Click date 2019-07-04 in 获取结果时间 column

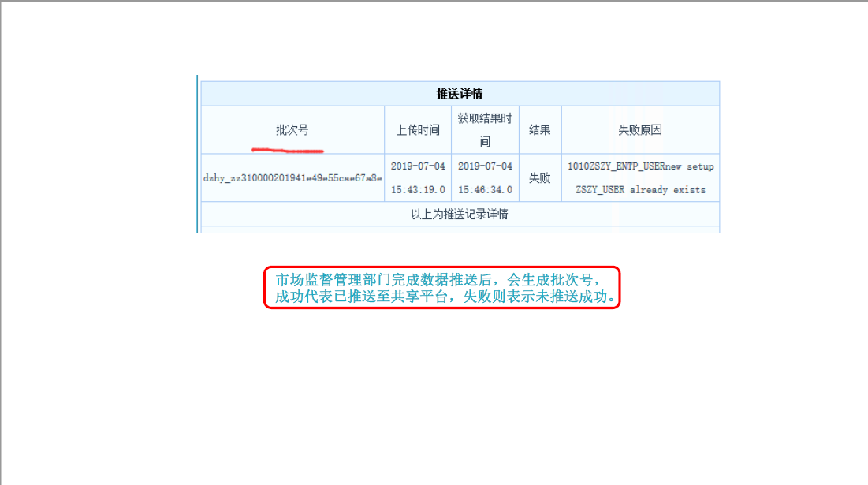point(485,166)
